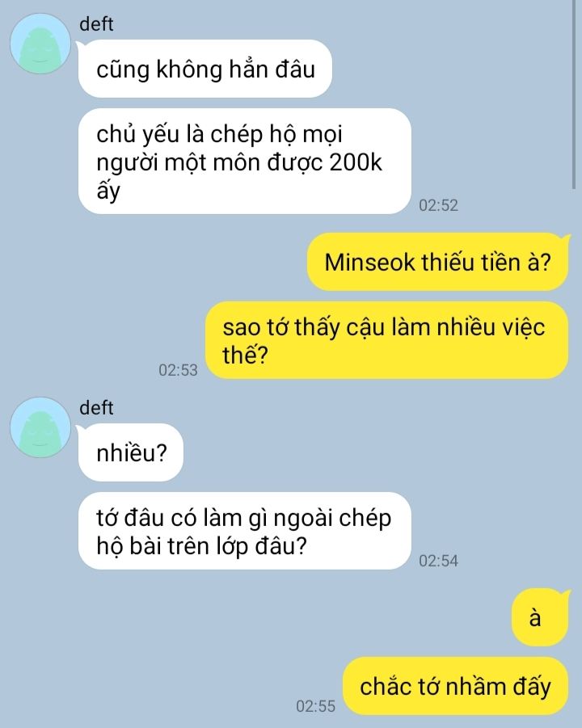Tap the 02:54 timestamp
Image resolution: width=582 pixels, height=728 pixels.
pos(438,561)
